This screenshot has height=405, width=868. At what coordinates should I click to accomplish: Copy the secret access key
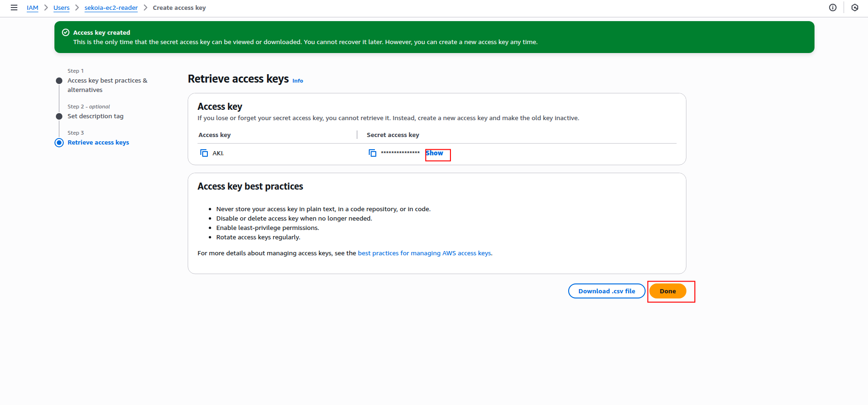[373, 153]
